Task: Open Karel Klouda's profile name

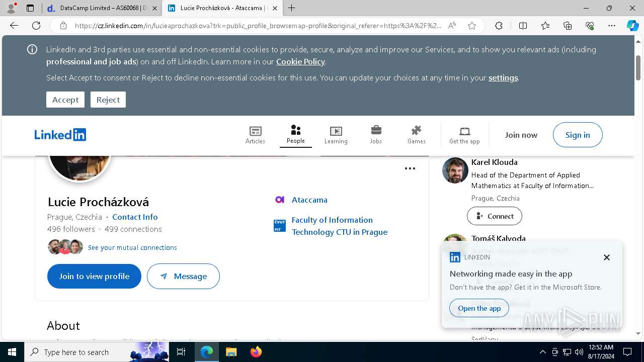Action: pos(494,162)
